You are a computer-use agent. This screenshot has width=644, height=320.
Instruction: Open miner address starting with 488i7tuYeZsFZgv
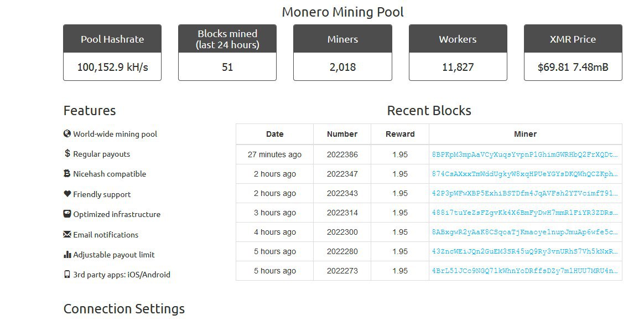[x=524, y=213]
